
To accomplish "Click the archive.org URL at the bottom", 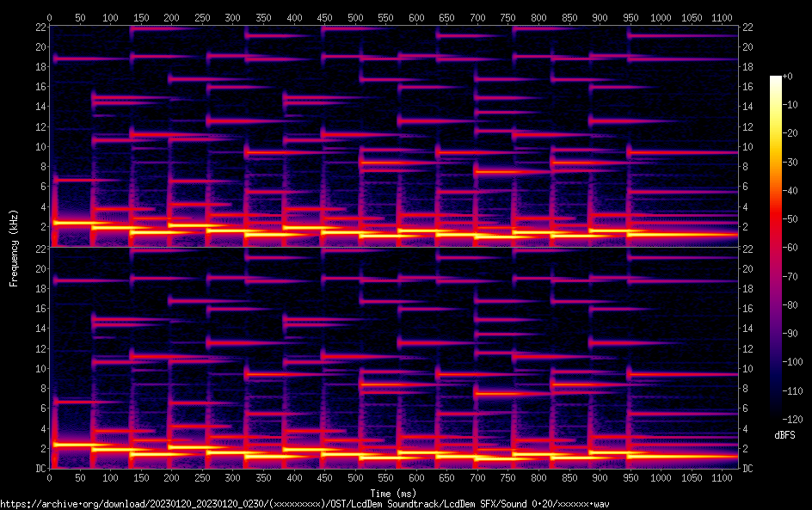I will (304, 504).
